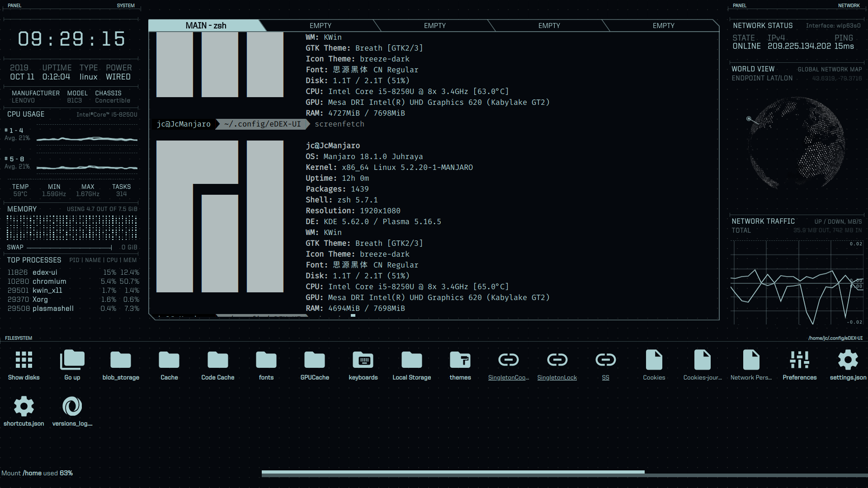
Task: Click the network traffic graph
Action: [x=797, y=282]
